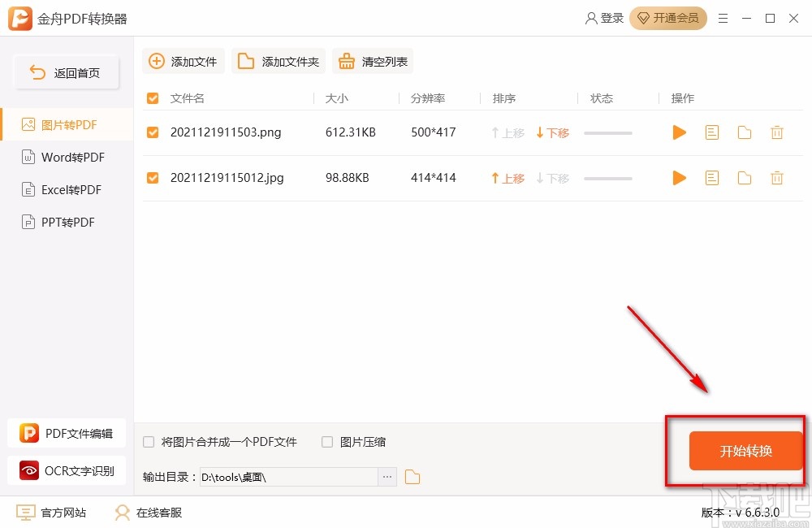Screen dimensions: 812x528
Task: Open the hamburger menu in title bar
Action: point(723,19)
